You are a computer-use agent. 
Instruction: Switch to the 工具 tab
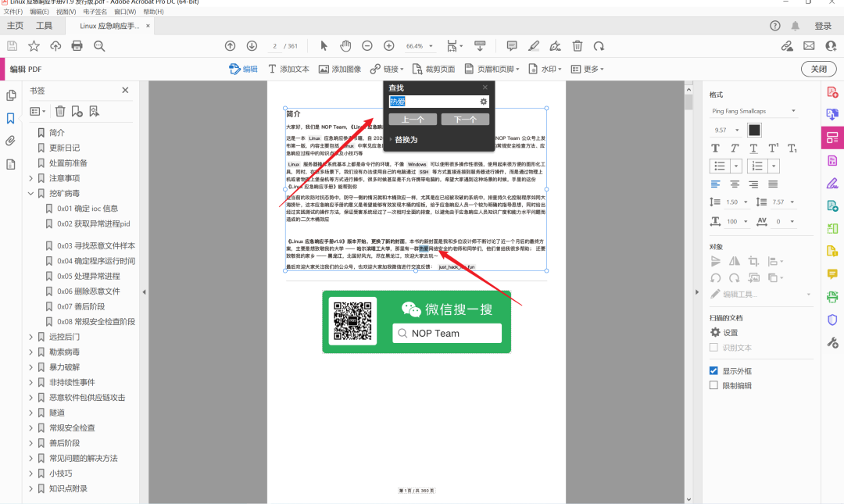[x=44, y=26]
